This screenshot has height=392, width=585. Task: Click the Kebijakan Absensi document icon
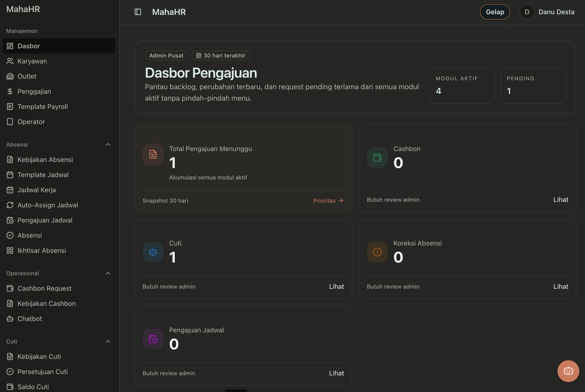10,160
